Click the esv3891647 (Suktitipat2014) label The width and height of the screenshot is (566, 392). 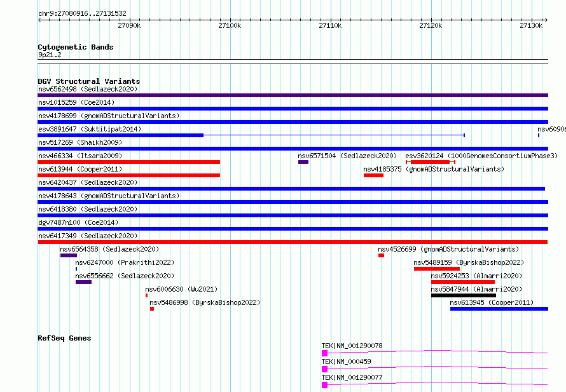coord(90,129)
